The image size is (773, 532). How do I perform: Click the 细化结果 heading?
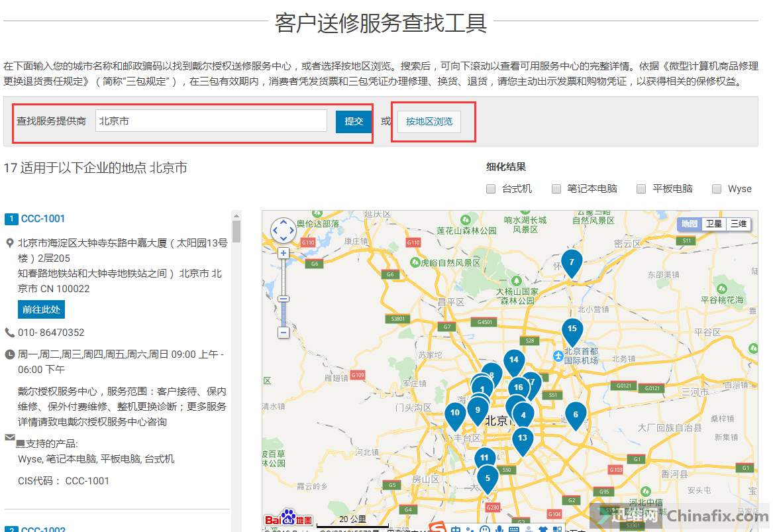[x=506, y=167]
